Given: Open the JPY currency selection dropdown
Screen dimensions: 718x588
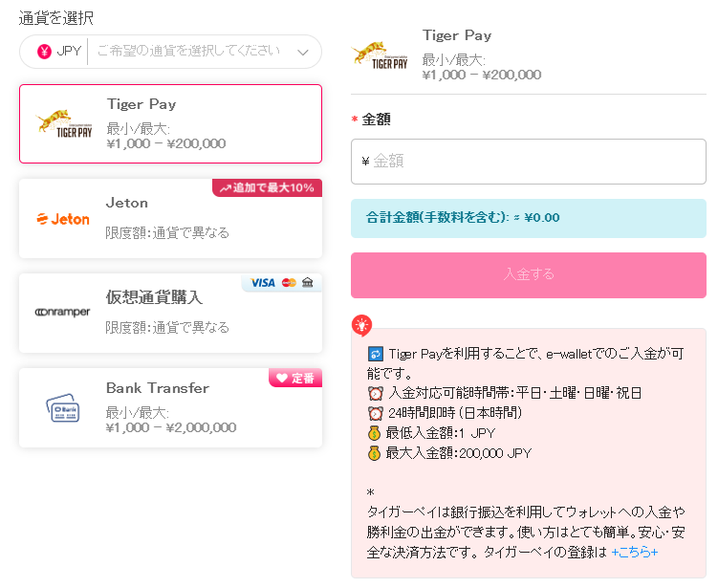Looking at the screenshot, I should click(x=170, y=52).
